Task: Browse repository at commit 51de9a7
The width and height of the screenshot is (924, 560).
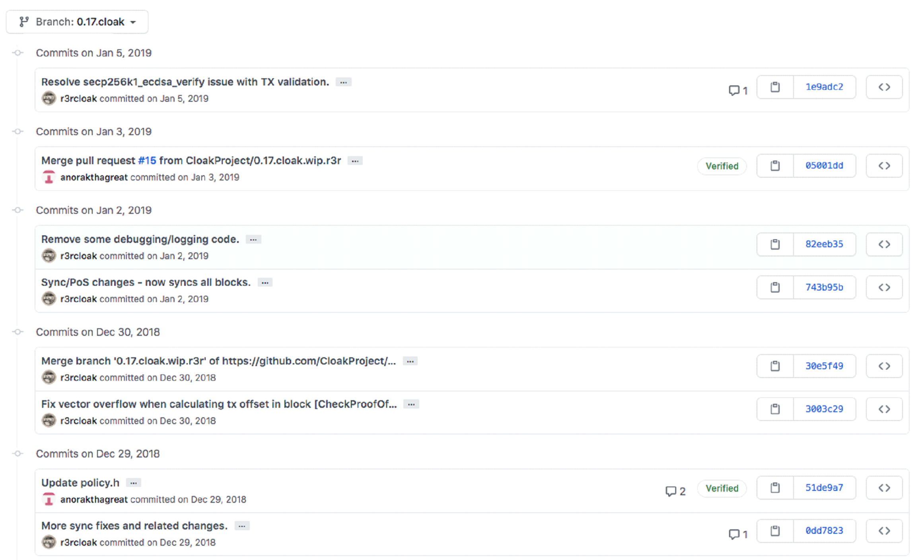Action: [x=884, y=488]
